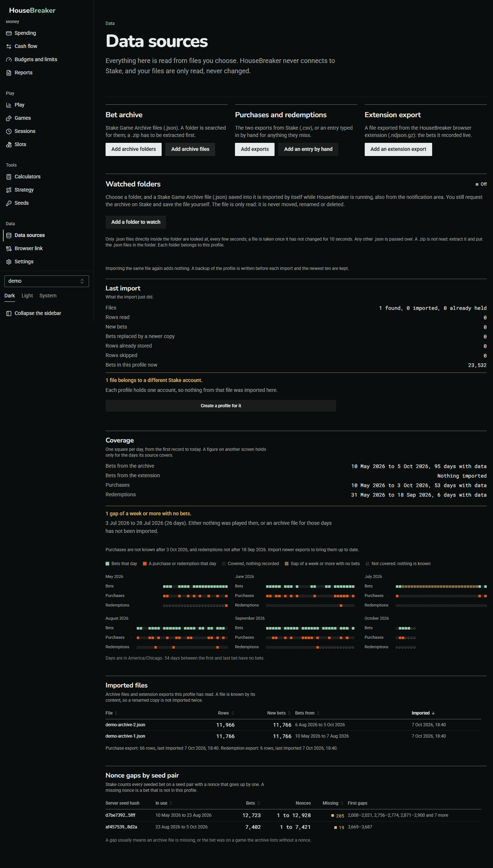The width and height of the screenshot is (493, 868).
Task: Click the Cash flow arrows icon
Action: 9,47
